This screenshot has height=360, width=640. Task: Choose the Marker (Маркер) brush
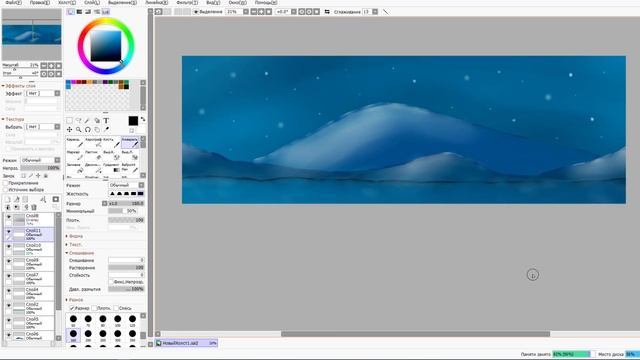tap(75, 155)
